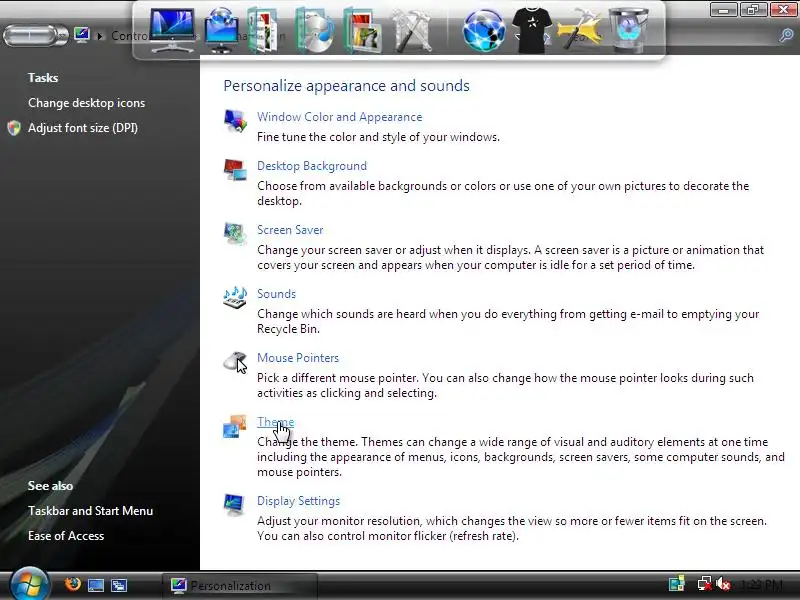The height and width of the screenshot is (600, 800).
Task: Open the Theme link
Action: click(x=276, y=422)
